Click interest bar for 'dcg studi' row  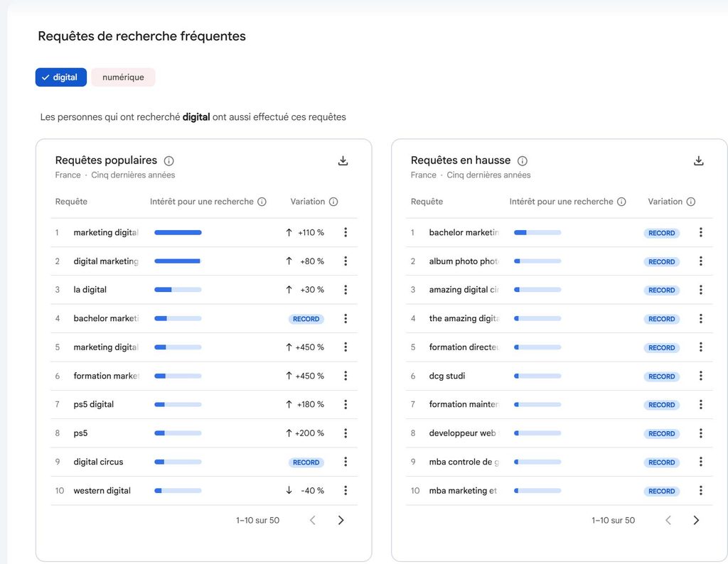(x=537, y=376)
